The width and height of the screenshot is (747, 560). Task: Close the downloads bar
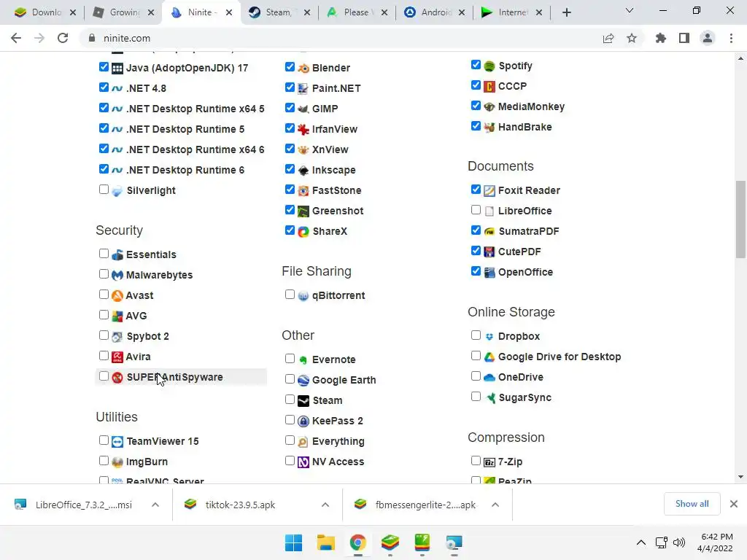[734, 504]
